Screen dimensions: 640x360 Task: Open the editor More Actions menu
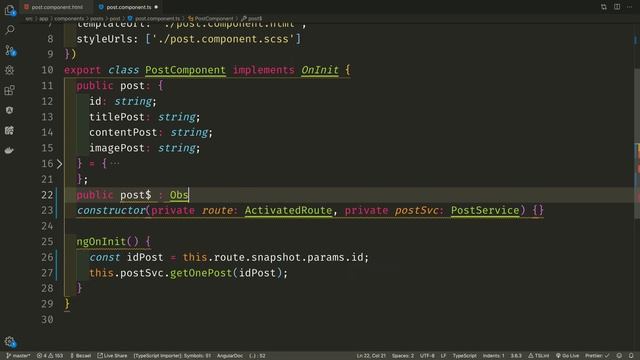(629, 7)
